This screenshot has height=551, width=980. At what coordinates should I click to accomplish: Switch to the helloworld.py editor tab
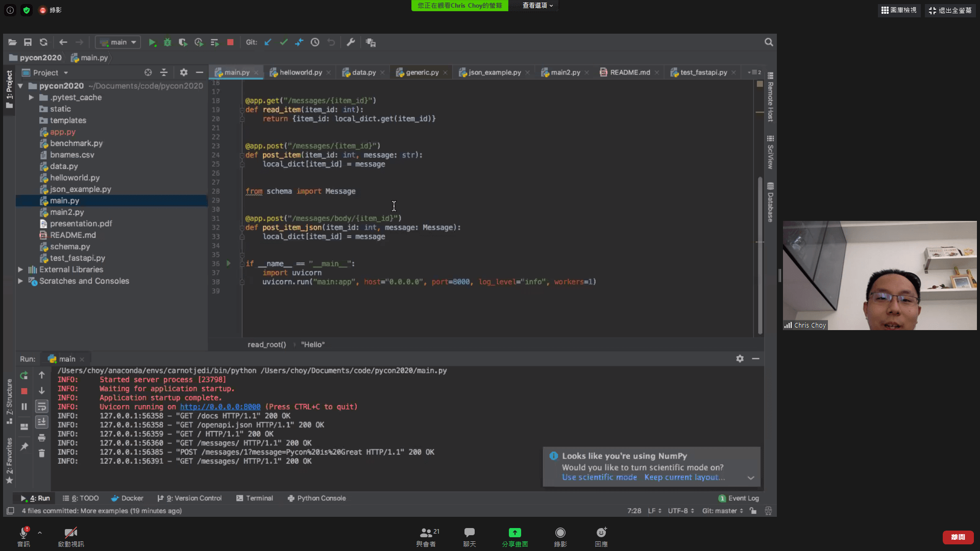(301, 72)
